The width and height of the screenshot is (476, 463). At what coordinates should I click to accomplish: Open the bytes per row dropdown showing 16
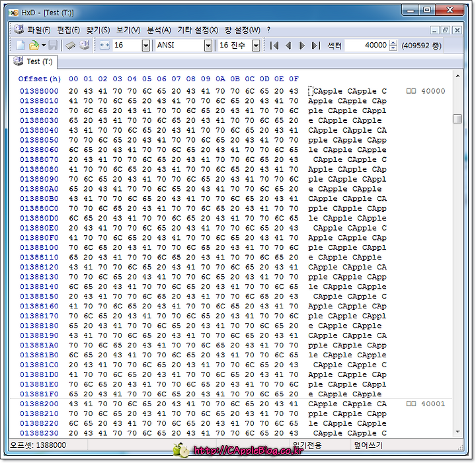146,46
